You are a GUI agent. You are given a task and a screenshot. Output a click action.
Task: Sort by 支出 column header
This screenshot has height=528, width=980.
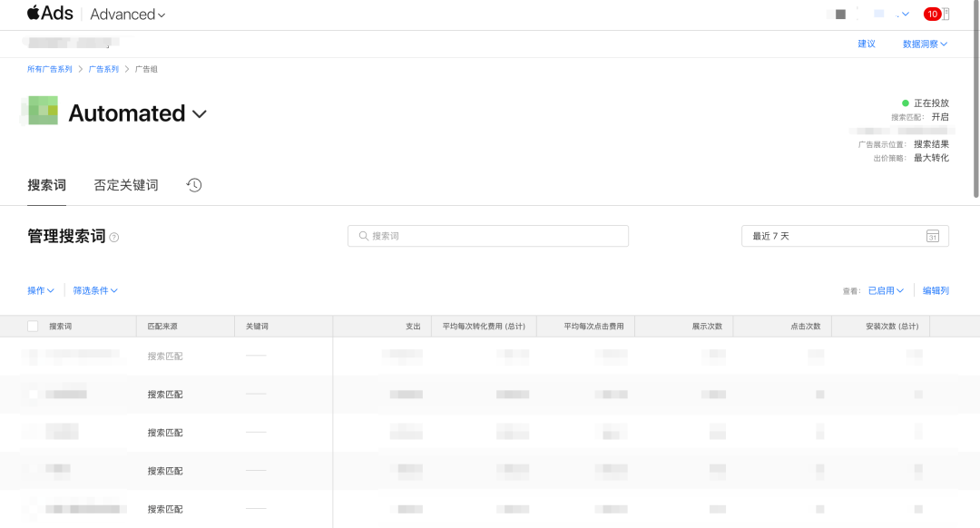tap(413, 327)
